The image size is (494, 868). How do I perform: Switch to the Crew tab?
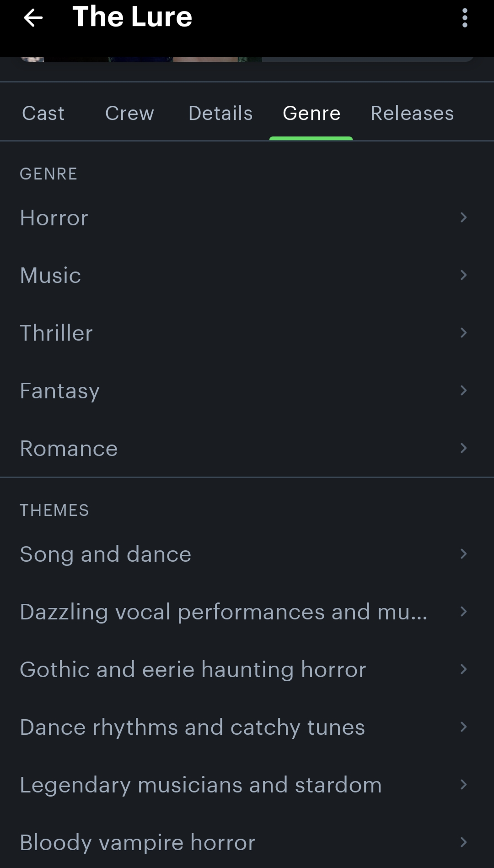point(129,113)
